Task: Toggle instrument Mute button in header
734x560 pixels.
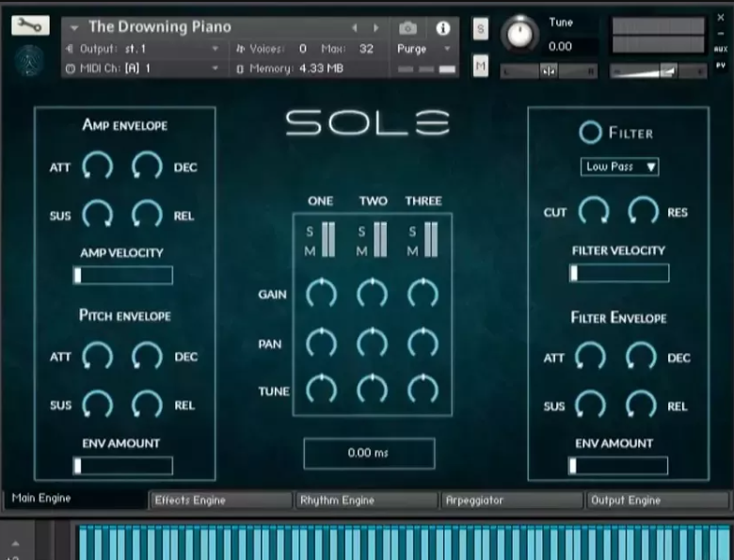Action: pos(480,66)
